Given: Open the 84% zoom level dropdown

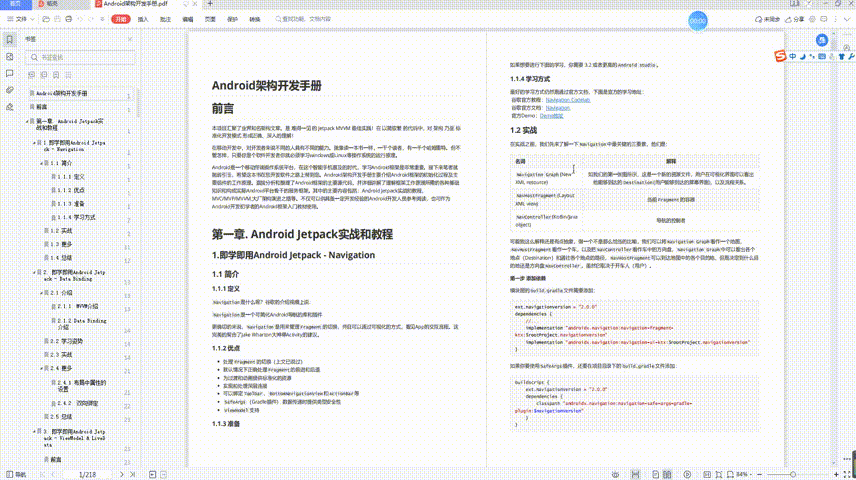Looking at the screenshot, I should click(744, 475).
